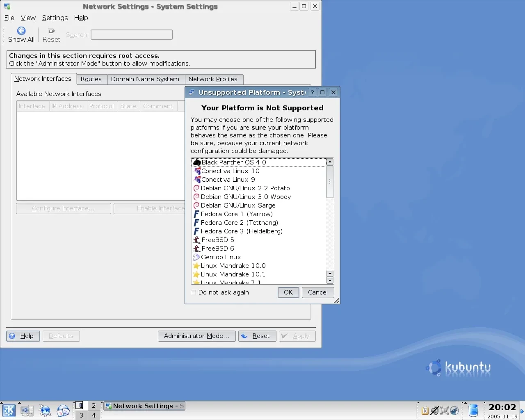Click the What's This help button in the dialog title bar
This screenshot has height=420, width=525.
click(x=312, y=92)
